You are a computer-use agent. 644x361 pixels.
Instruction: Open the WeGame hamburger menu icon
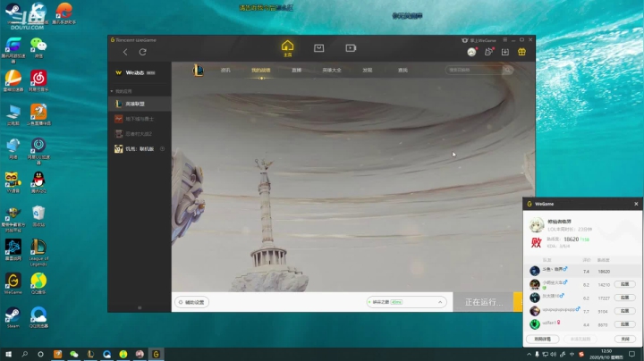[x=505, y=40]
